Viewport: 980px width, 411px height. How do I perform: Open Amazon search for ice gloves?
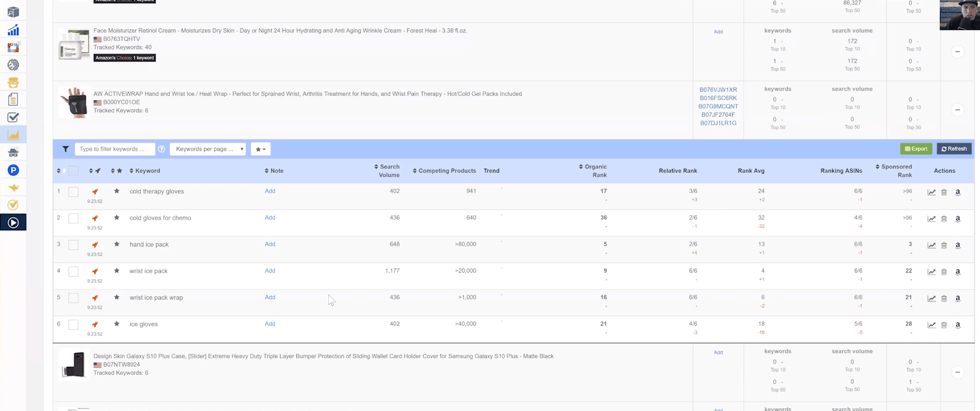pos(958,325)
